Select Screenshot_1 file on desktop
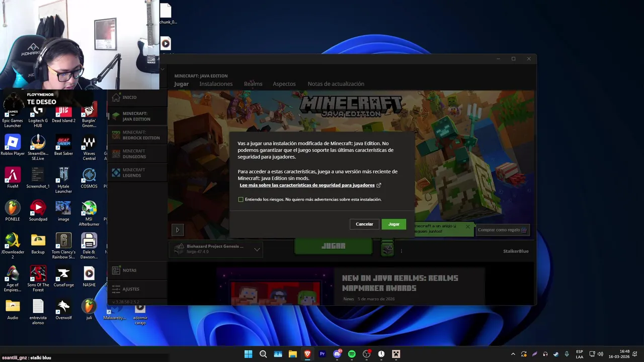 pos(38,177)
